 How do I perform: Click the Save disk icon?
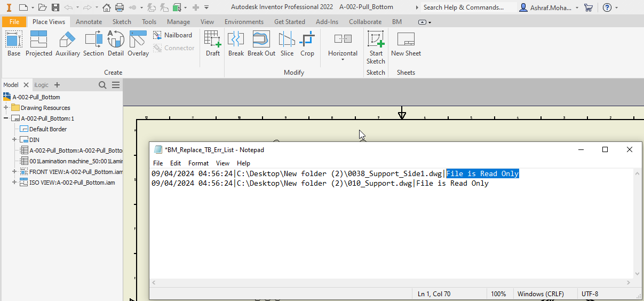[55, 7]
